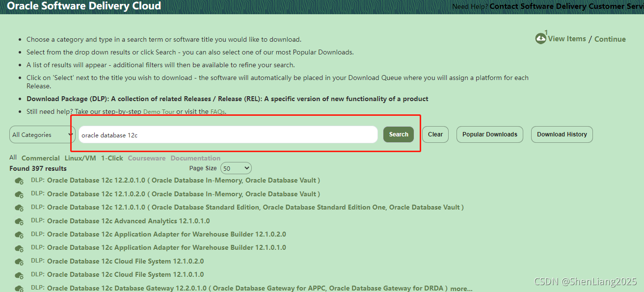Open Oracle Database 12c 12.1.0.1.0 Standard Edition package
644x292 pixels.
pos(255,207)
